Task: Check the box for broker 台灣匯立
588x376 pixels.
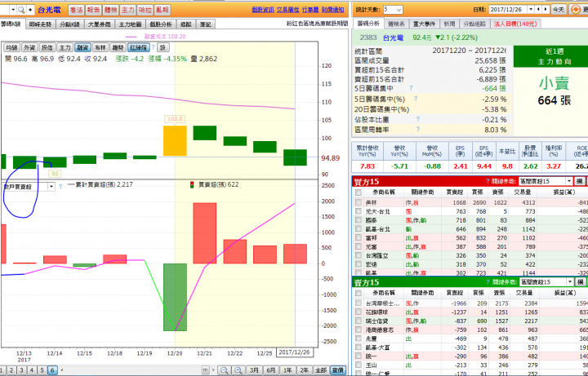Action: point(359,255)
